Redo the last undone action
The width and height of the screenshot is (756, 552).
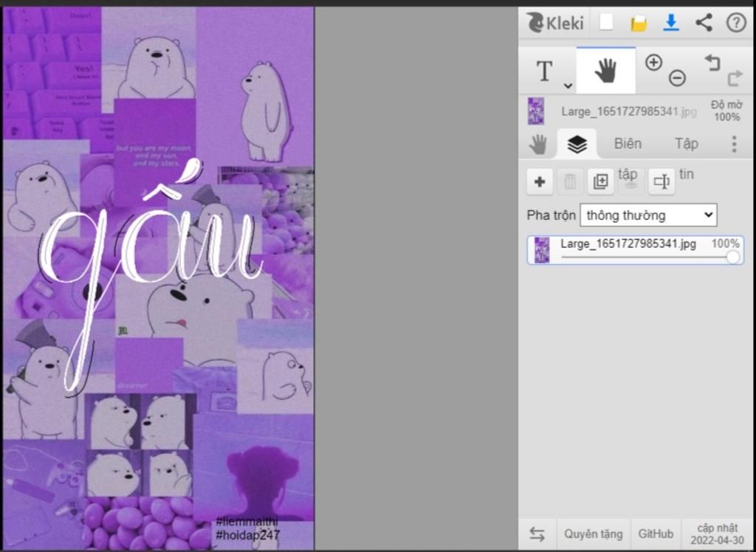pos(735,77)
